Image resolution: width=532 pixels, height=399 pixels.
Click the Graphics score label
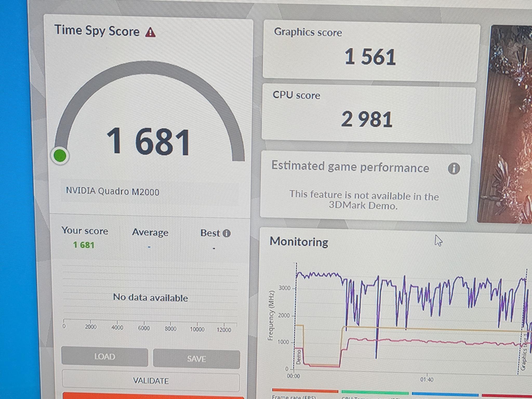[x=308, y=32]
